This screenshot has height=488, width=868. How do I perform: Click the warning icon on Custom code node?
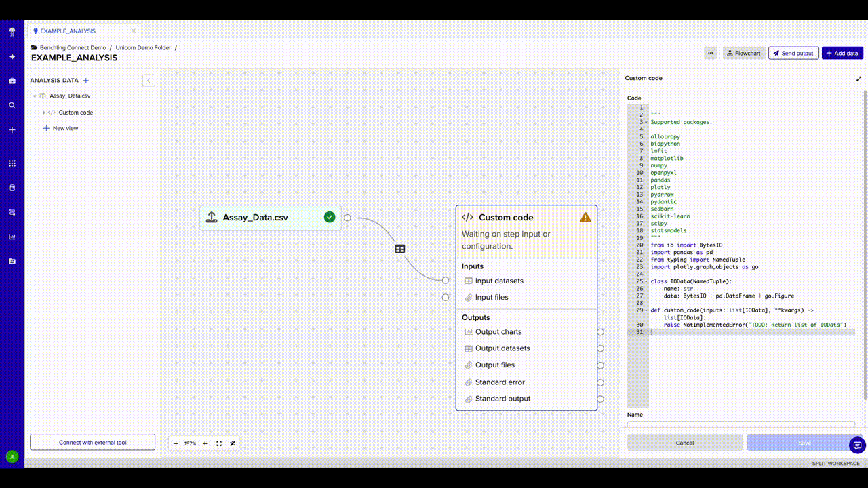pos(585,218)
